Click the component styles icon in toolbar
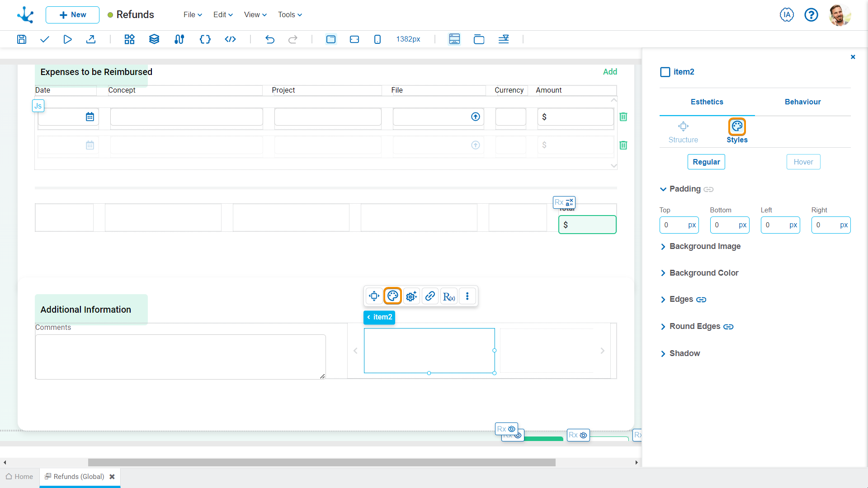The image size is (868, 488). pyautogui.click(x=393, y=296)
